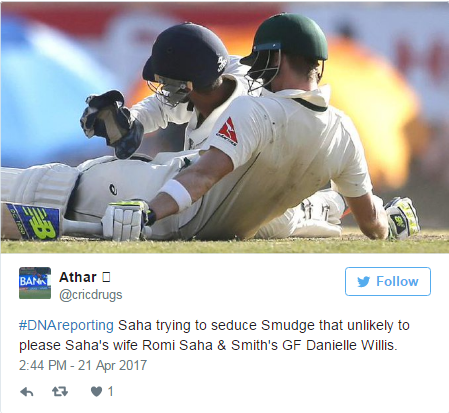Open the #DNAreporting hashtag
The width and height of the screenshot is (449, 413).
click(x=66, y=325)
